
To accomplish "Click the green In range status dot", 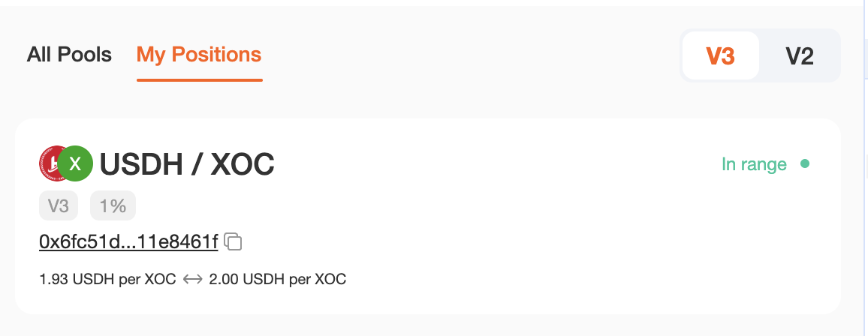I will [x=805, y=163].
